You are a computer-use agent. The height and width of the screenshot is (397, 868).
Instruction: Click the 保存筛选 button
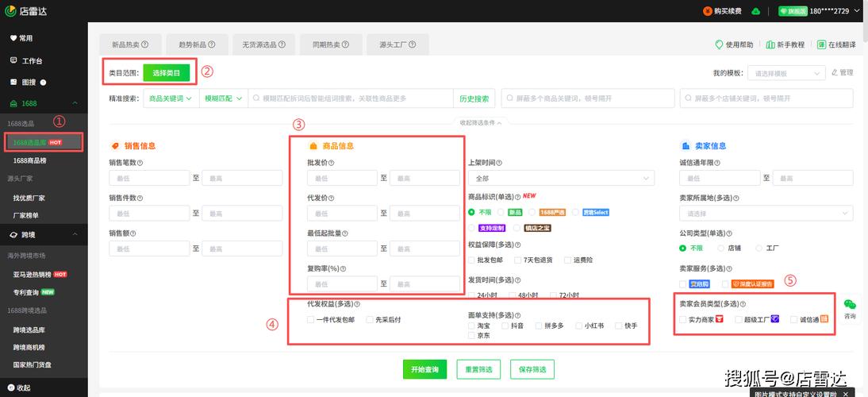(532, 369)
